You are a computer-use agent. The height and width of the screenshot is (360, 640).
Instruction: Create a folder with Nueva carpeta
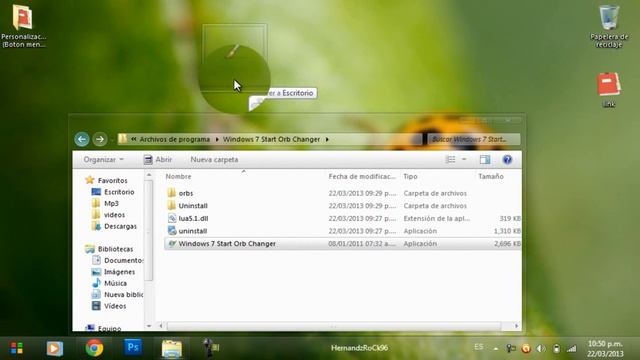point(214,160)
